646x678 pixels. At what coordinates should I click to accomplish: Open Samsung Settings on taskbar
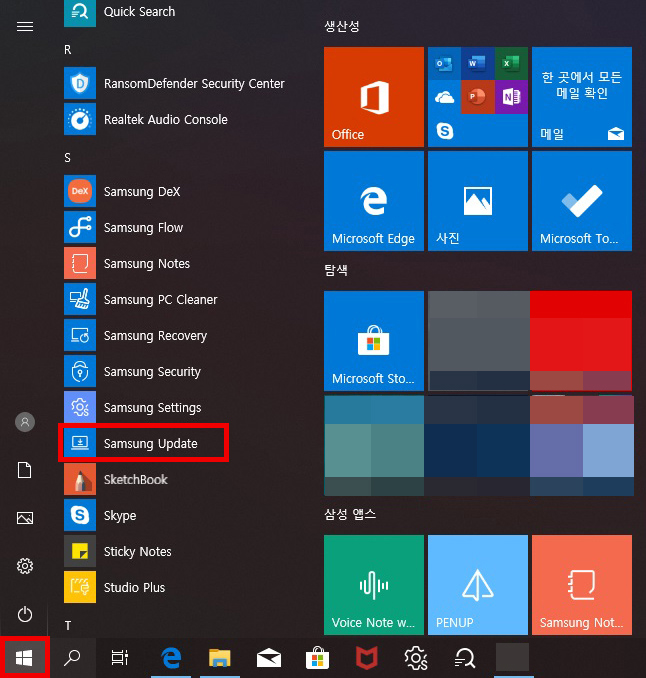point(416,658)
